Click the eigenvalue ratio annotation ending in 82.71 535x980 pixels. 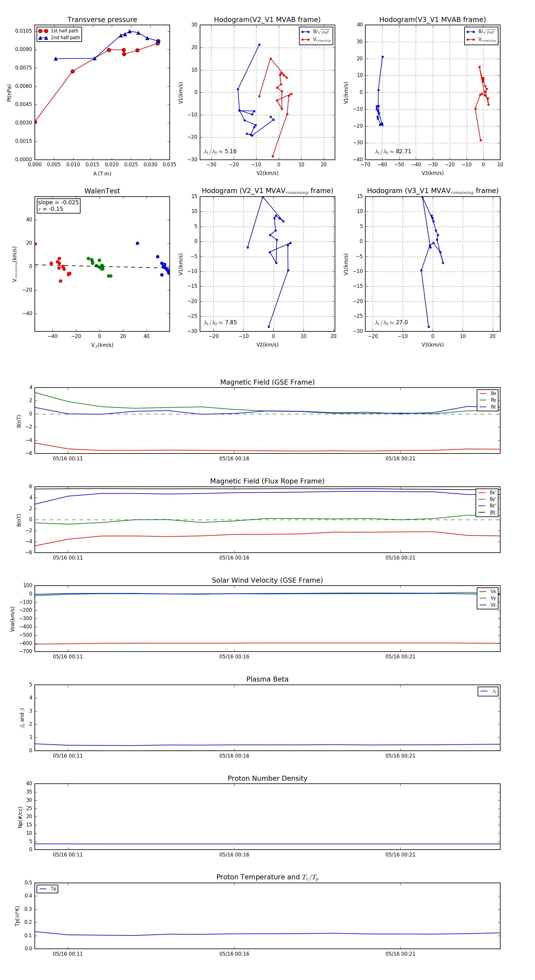(393, 151)
